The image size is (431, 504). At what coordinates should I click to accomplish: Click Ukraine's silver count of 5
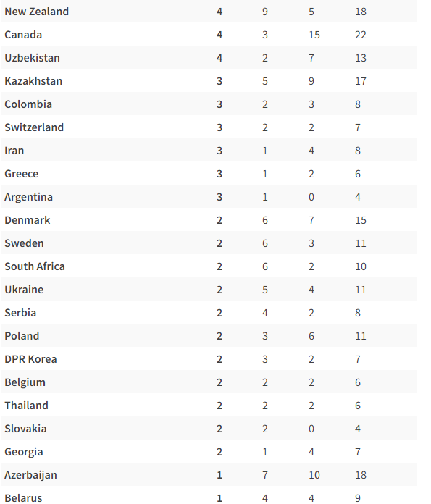(x=265, y=290)
